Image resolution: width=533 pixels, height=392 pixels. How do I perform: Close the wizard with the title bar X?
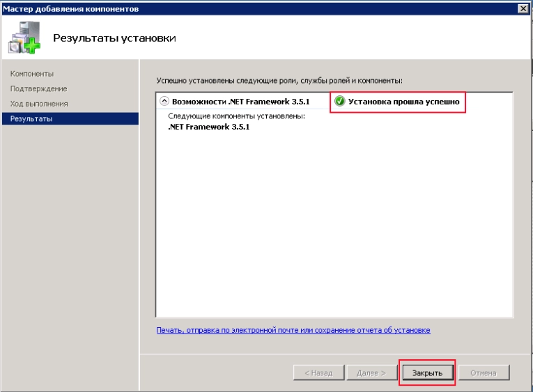coord(523,9)
